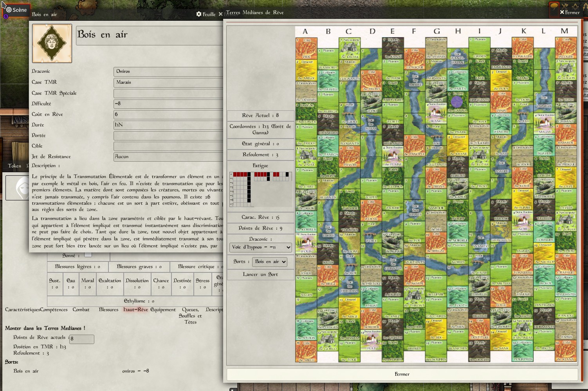The height and width of the screenshot is (391, 588).
Task: Click the Cité Sordide map tile
Action: [371, 319]
